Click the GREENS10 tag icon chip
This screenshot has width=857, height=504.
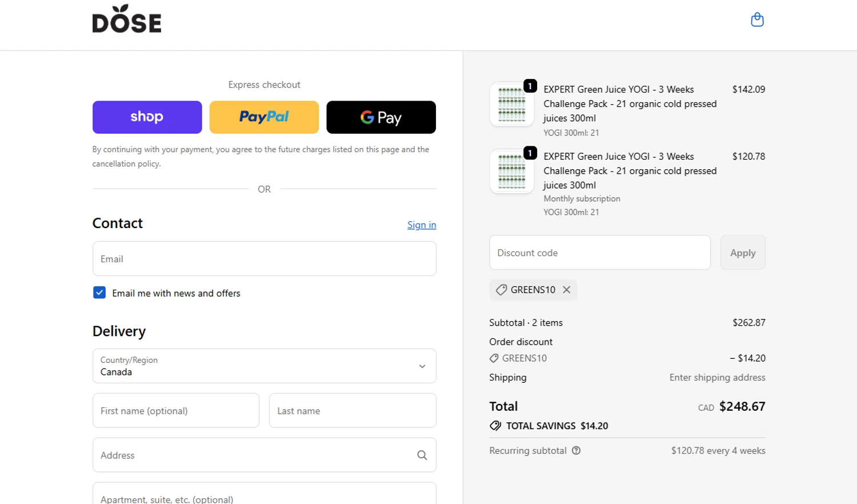(501, 290)
